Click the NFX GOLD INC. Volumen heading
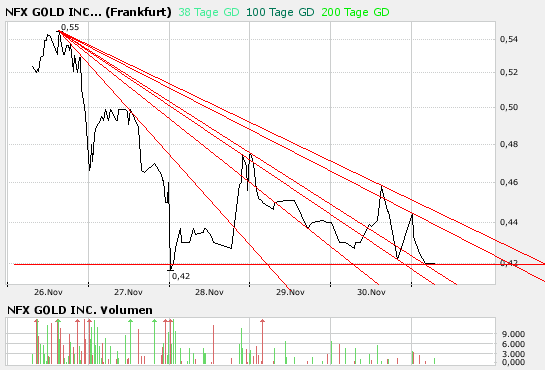The height and width of the screenshot is (384, 545). [x=80, y=310]
